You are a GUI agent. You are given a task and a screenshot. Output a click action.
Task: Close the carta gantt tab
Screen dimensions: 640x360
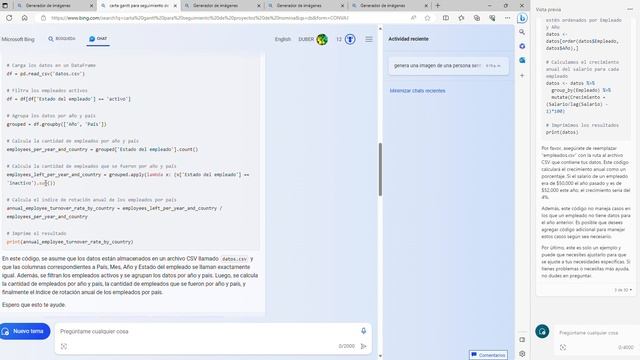175,6
